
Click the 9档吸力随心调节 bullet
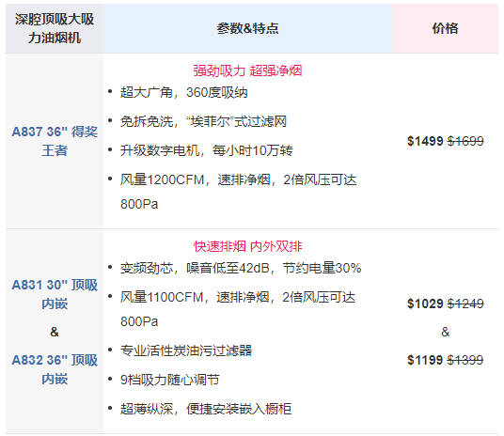pyautogui.click(x=169, y=380)
